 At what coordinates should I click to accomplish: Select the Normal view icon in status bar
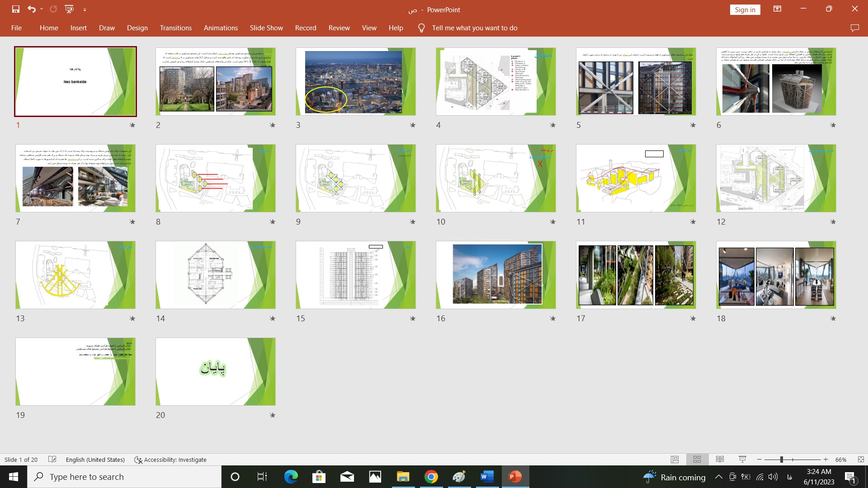[675, 460]
